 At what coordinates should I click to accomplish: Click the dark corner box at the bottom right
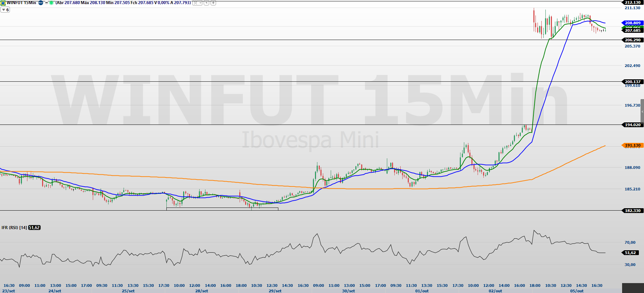click(633, 288)
